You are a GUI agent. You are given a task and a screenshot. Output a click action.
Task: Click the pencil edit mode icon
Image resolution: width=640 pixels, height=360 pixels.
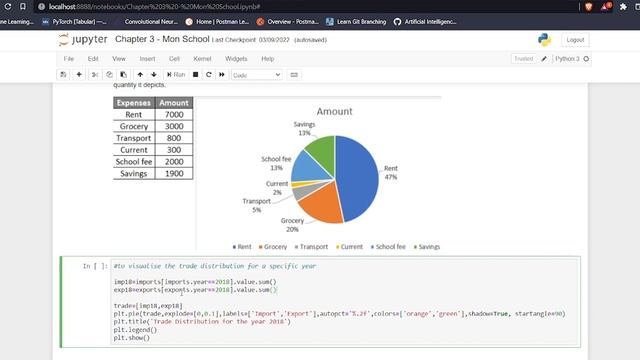[x=544, y=59]
